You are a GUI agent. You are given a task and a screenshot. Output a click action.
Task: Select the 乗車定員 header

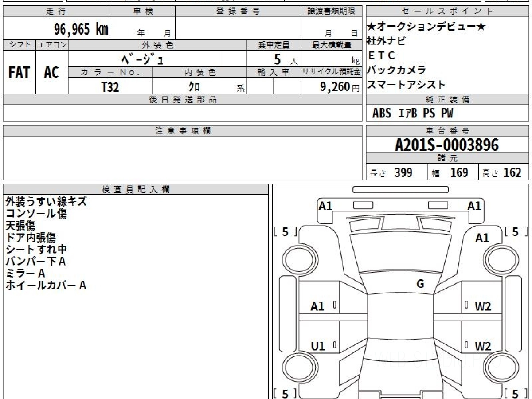click(274, 45)
